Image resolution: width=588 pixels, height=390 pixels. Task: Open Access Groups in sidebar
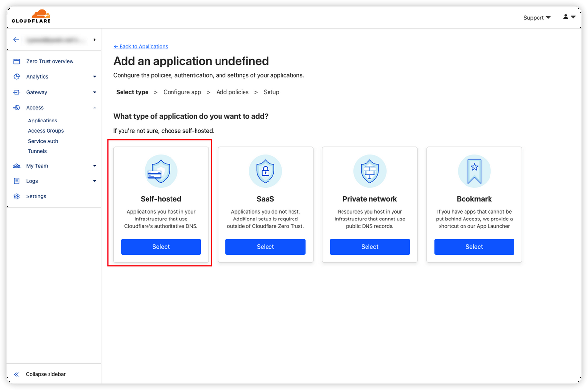click(x=46, y=131)
